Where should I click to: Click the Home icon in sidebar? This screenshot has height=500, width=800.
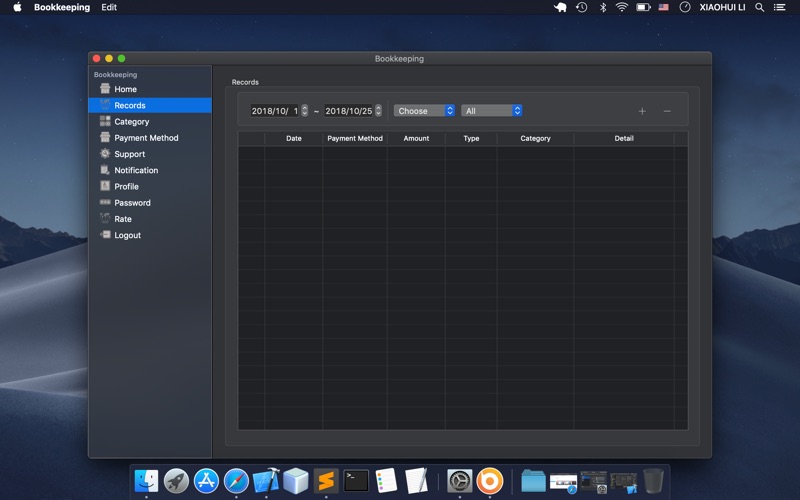tap(105, 89)
